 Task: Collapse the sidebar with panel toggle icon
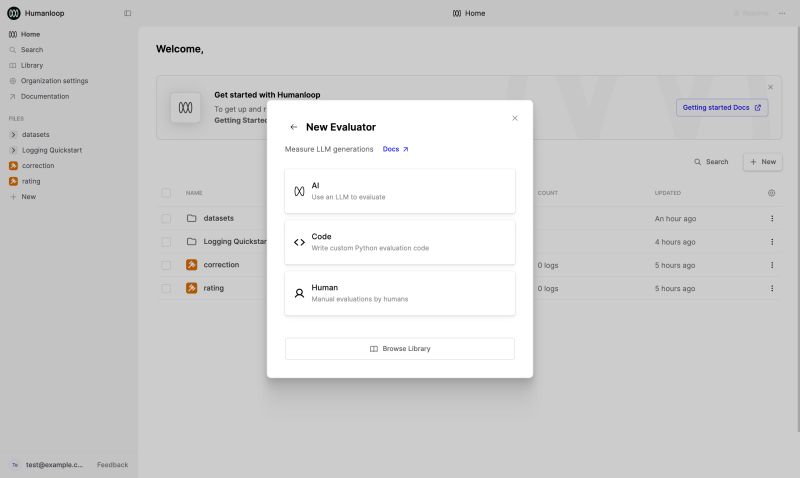[128, 13]
